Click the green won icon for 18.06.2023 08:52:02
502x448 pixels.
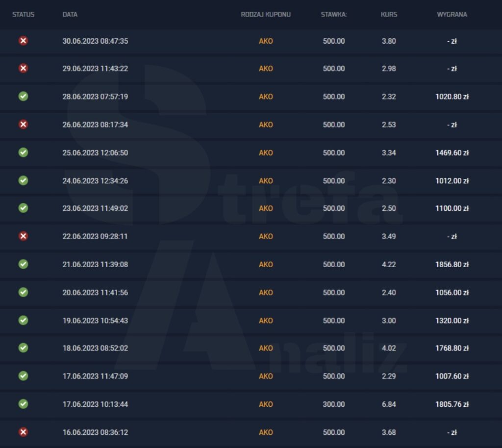click(23, 348)
